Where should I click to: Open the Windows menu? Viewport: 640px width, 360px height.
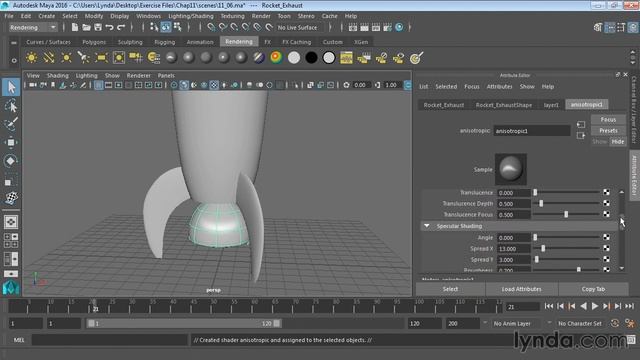click(149, 16)
